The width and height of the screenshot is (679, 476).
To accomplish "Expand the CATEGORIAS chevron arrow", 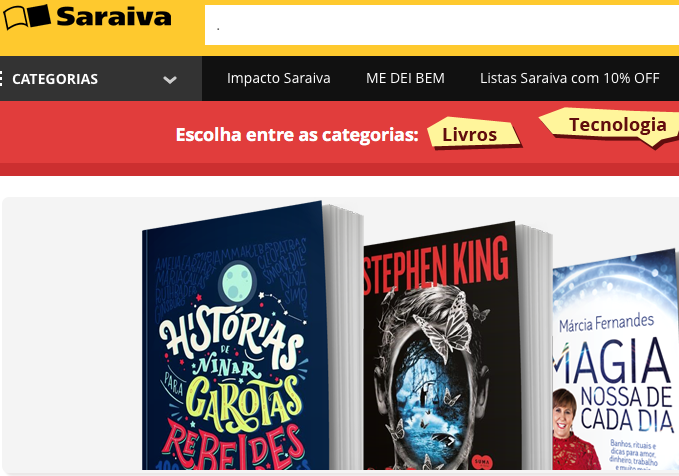I will (x=170, y=80).
